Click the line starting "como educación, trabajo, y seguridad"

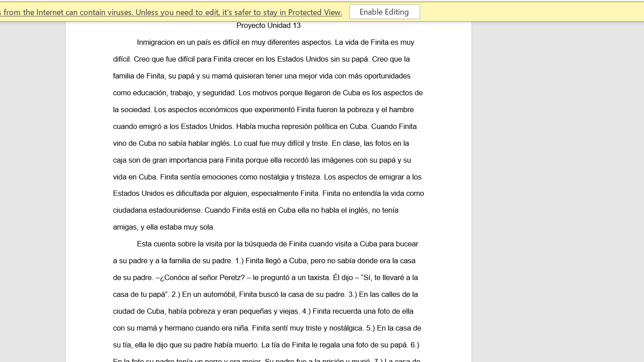tap(268, 93)
